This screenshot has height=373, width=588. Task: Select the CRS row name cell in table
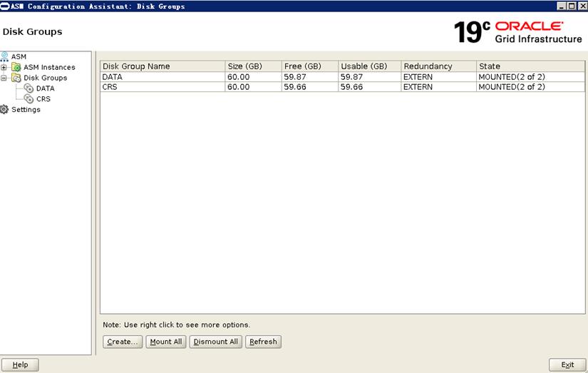tap(163, 87)
